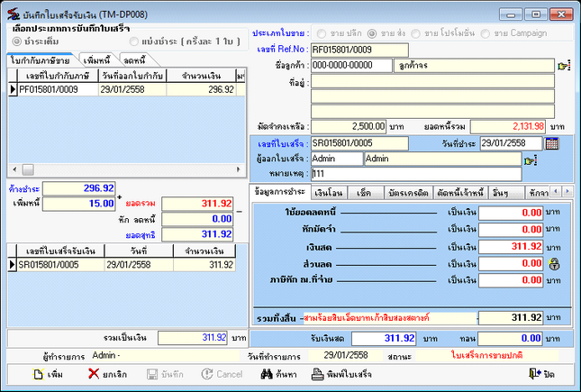Click the ใช้ยอดลดหนี้ amount field
Screen dimensions: 581x392
(x=511, y=213)
